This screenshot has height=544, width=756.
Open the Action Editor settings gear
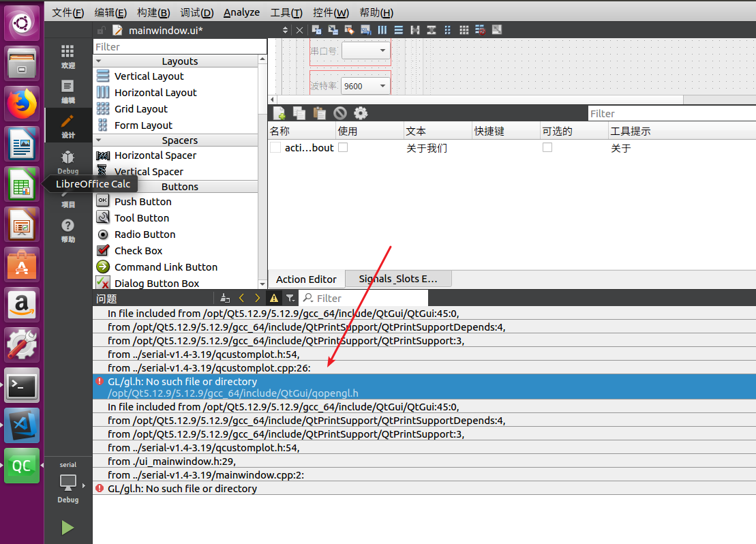pyautogui.click(x=361, y=112)
